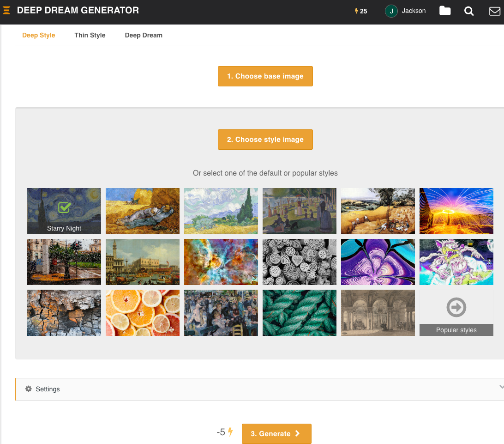Click the Choose style image button
The width and height of the screenshot is (504, 444).
(x=265, y=140)
